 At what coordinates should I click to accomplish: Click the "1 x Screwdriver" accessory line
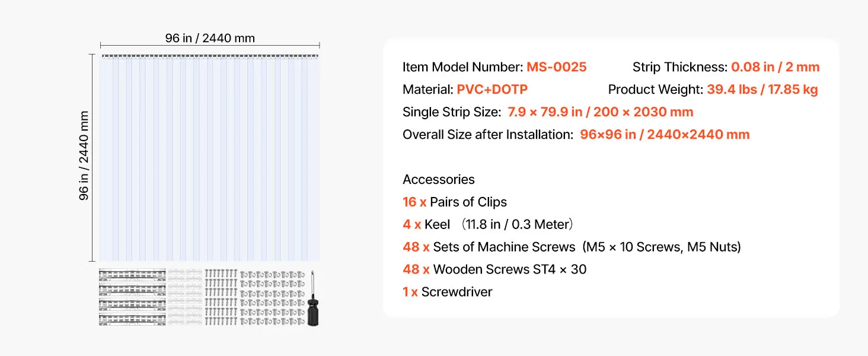(x=447, y=292)
